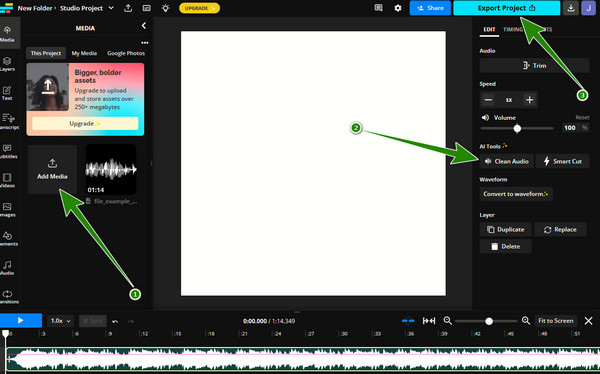Click the lightbulb tips icon

pos(165,8)
